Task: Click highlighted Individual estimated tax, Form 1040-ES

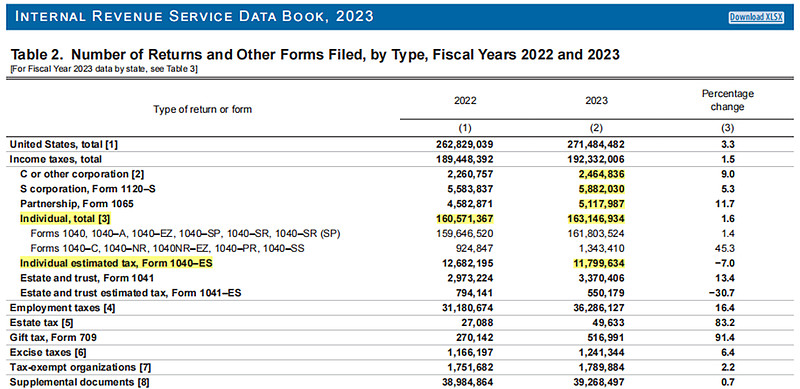Action: pyautogui.click(x=116, y=263)
